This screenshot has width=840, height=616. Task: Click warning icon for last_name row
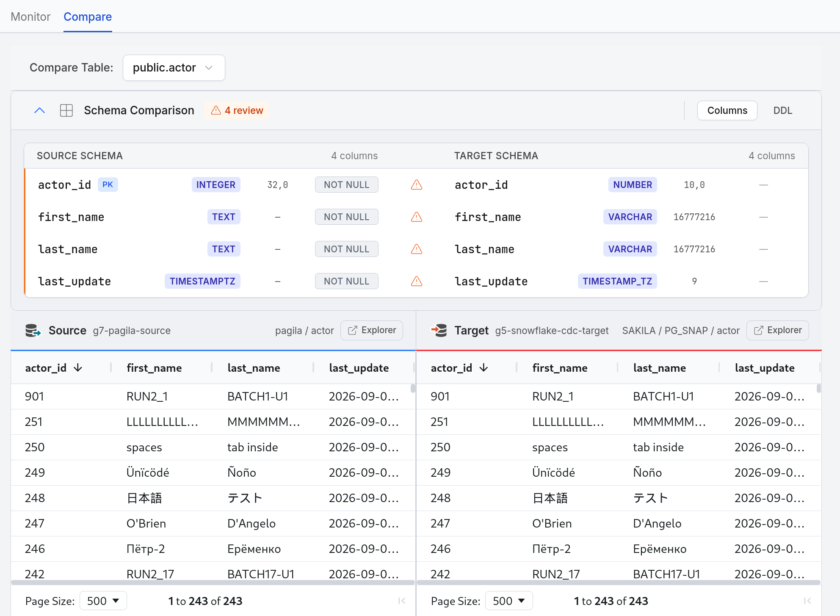tap(417, 249)
